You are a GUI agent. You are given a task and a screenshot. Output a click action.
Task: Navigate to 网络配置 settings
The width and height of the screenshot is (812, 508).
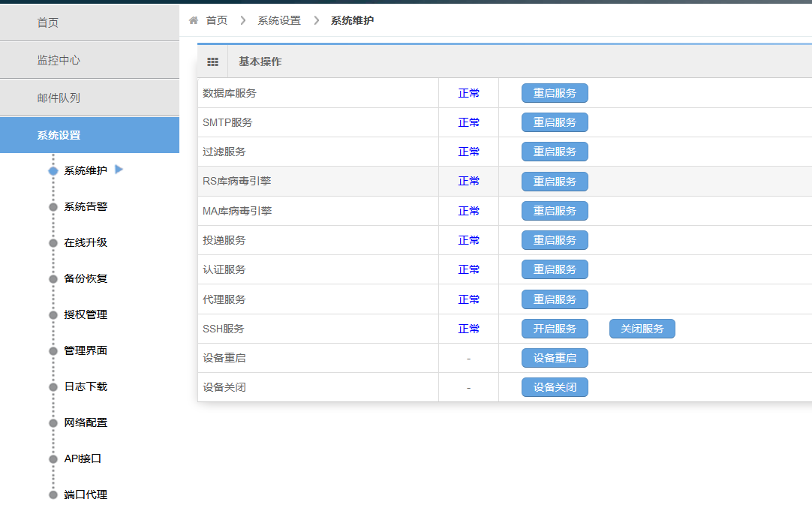point(86,422)
